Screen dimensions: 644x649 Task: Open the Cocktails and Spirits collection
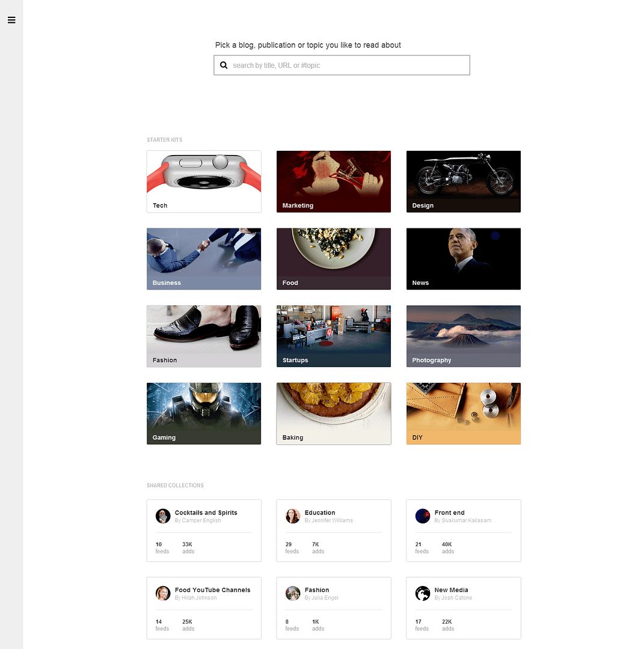(204, 531)
